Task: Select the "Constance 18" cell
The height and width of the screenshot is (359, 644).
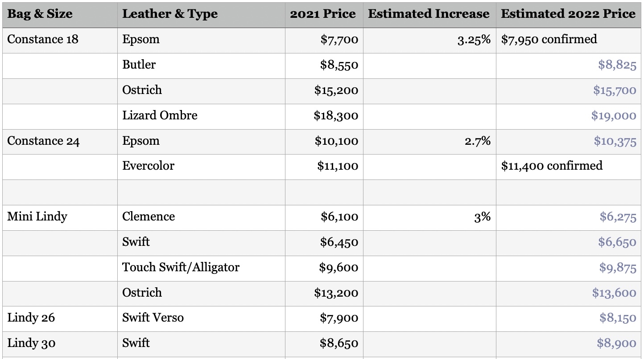Action: coord(43,39)
